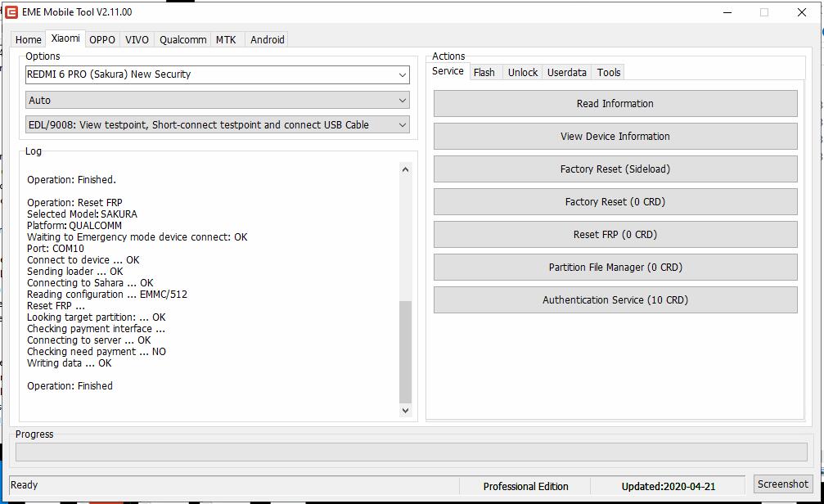Screen dimensions: 824x504
Task: Click the 'Checking payment interface' log line
Action: (x=96, y=328)
